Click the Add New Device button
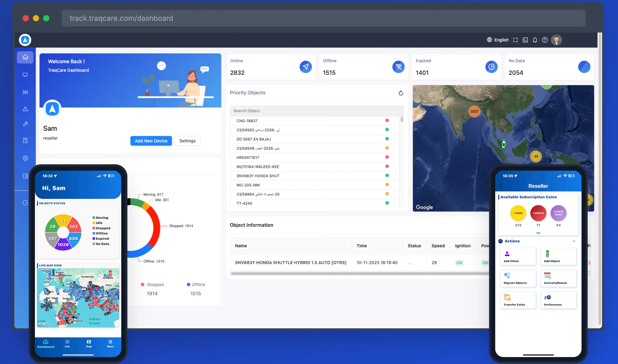 coord(151,141)
